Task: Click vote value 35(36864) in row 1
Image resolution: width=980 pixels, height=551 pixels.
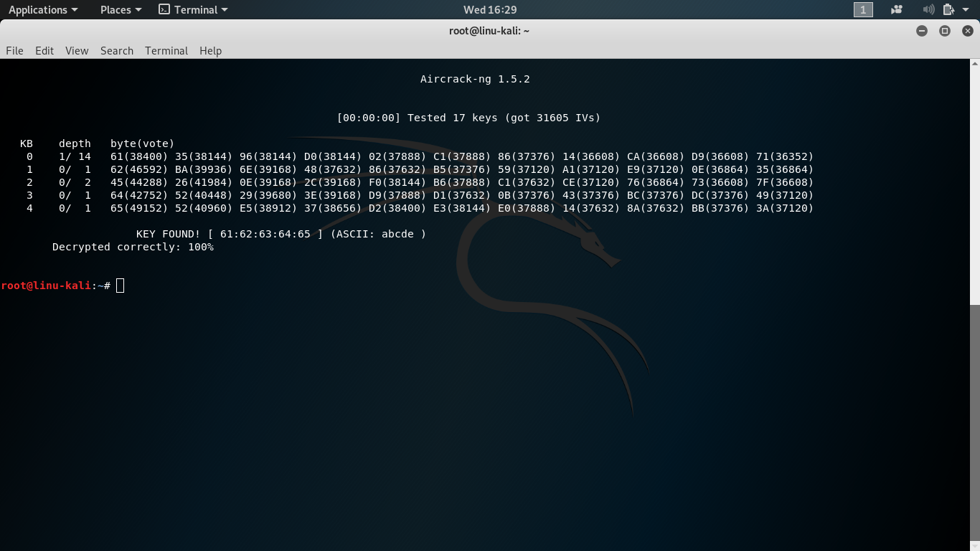Action: click(x=785, y=169)
